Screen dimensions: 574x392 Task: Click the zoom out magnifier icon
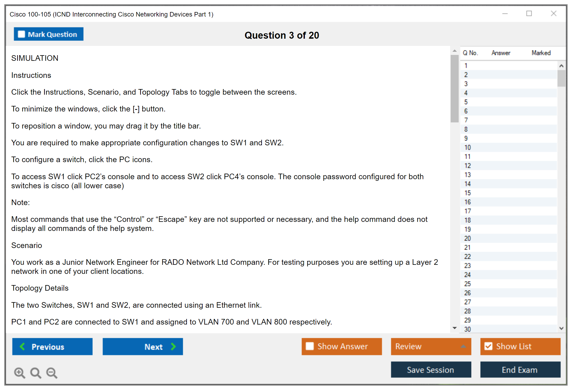[52, 373]
